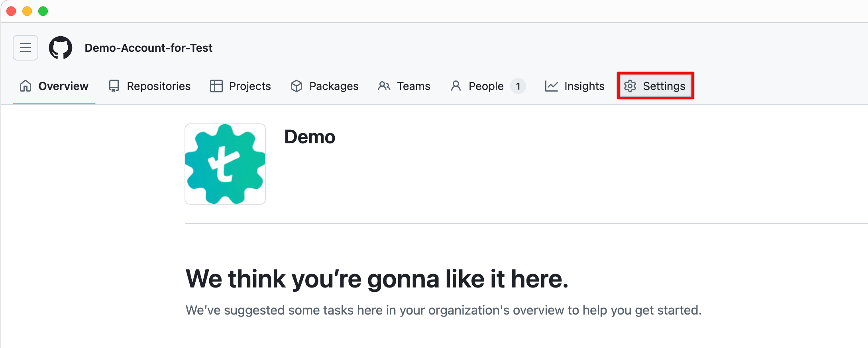Click the Teams people icon
The height and width of the screenshot is (348, 868).
pyautogui.click(x=384, y=86)
